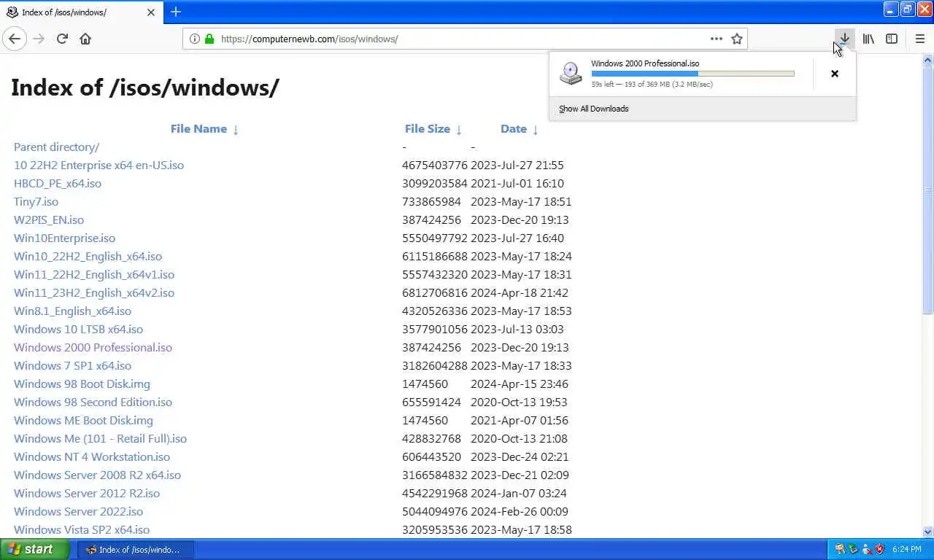Viewport: 934px width, 560px height.
Task: Open the Firefox hamburger menu
Action: pyautogui.click(x=919, y=39)
